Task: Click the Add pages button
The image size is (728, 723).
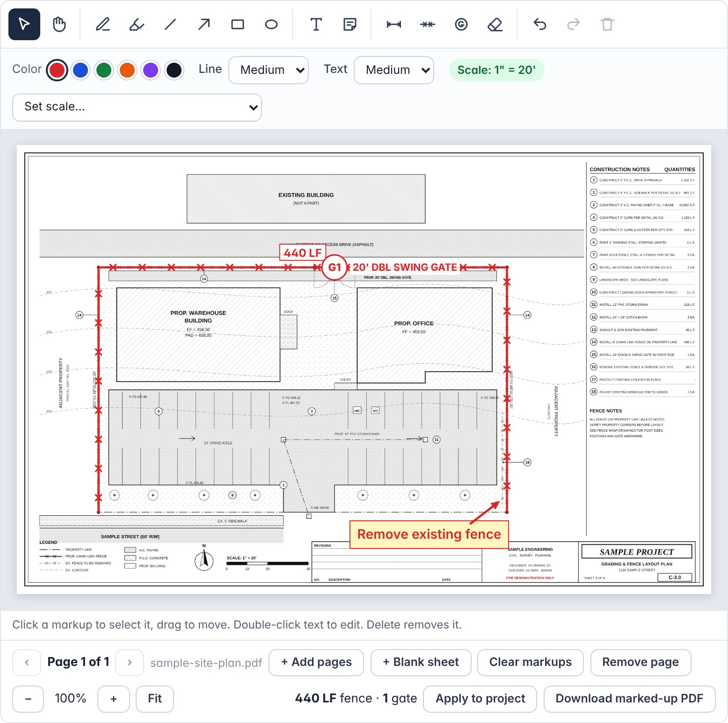Action: [x=316, y=662]
